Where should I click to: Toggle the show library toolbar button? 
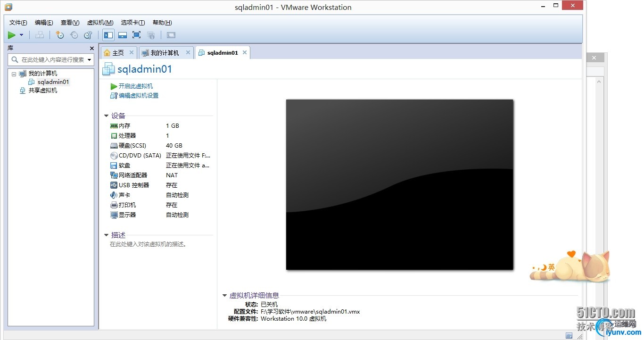click(x=108, y=35)
